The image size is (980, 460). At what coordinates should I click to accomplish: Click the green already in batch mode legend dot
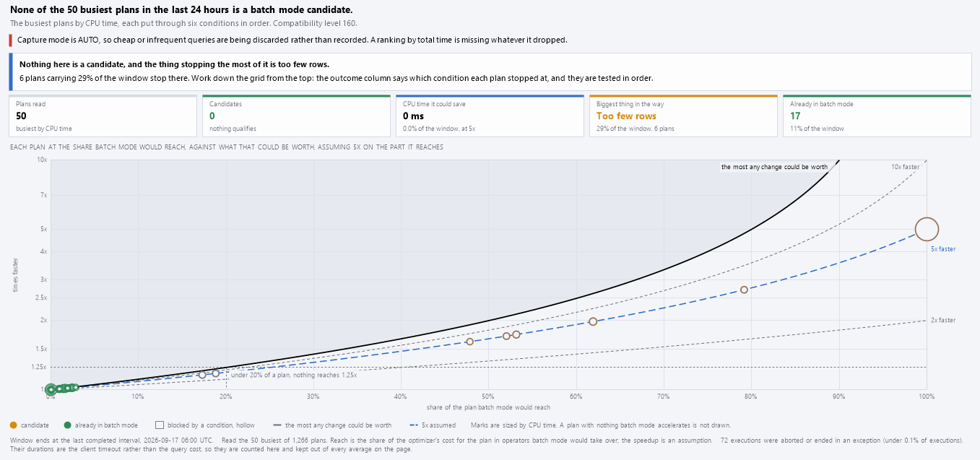(68, 425)
